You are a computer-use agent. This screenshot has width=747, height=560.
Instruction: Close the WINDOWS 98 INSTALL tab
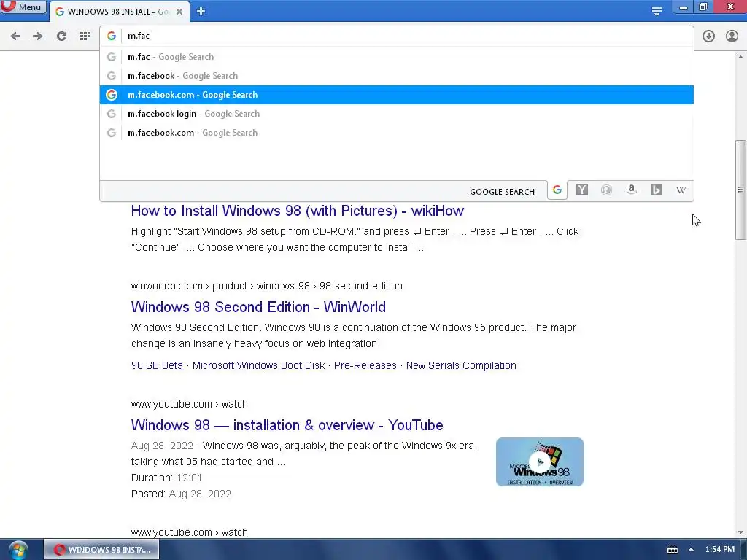(179, 12)
